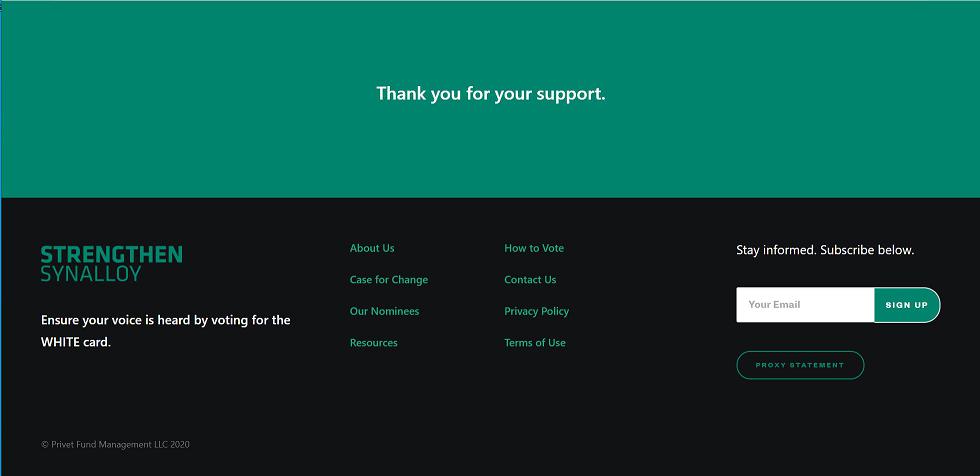Open the About Us page
980x476 pixels.
point(372,248)
